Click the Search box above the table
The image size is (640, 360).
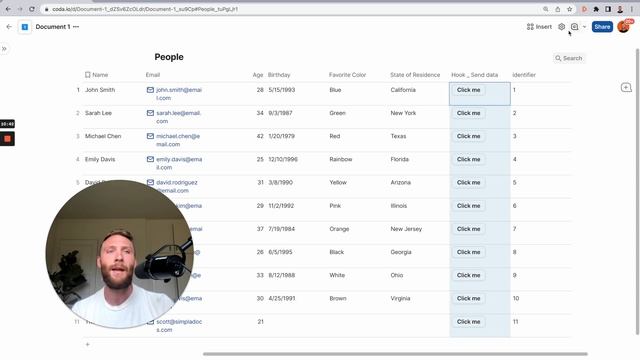[x=569, y=58]
